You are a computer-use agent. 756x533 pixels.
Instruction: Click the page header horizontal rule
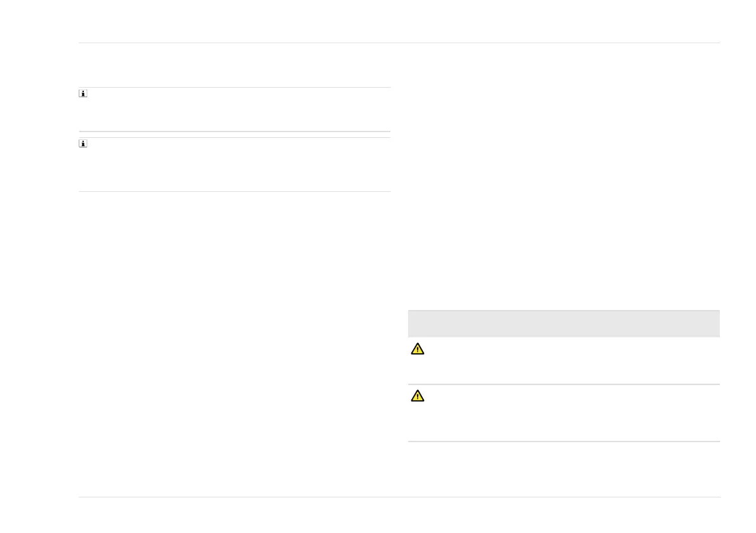pos(399,43)
